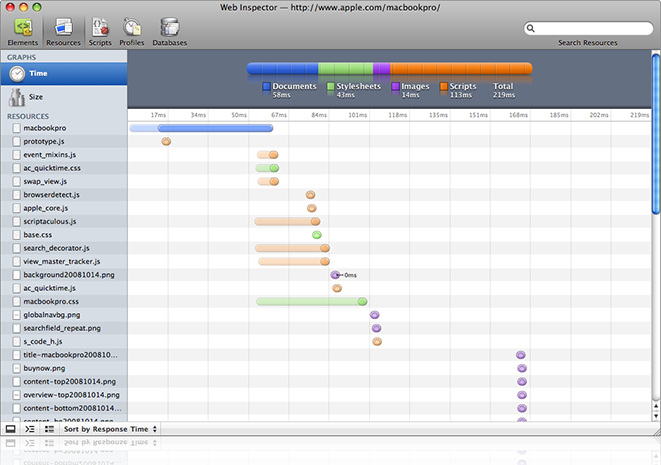Toggle small resource rows button
The height and width of the screenshot is (465, 661).
coord(49,429)
